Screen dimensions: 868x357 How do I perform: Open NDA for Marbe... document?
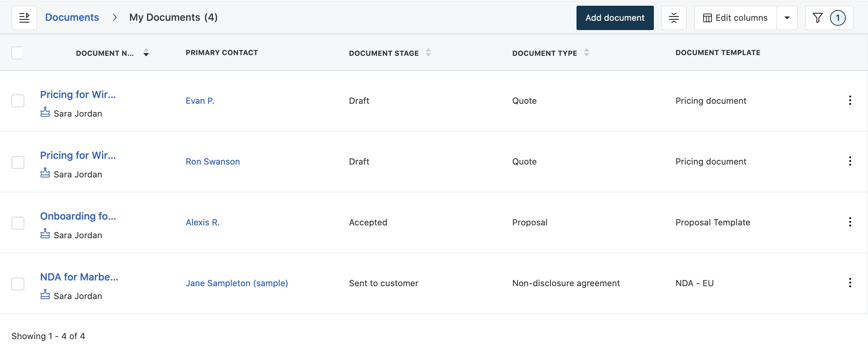point(79,277)
